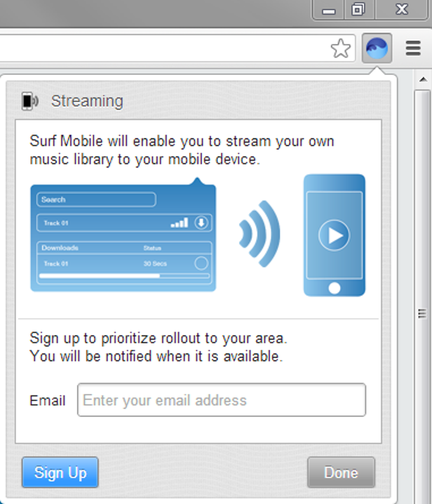Click the play button on phone illustration
Screen dimensions: 432x504
pyautogui.click(x=334, y=235)
